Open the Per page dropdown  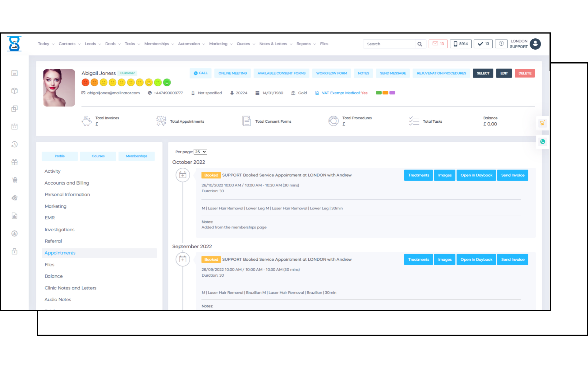click(x=201, y=152)
